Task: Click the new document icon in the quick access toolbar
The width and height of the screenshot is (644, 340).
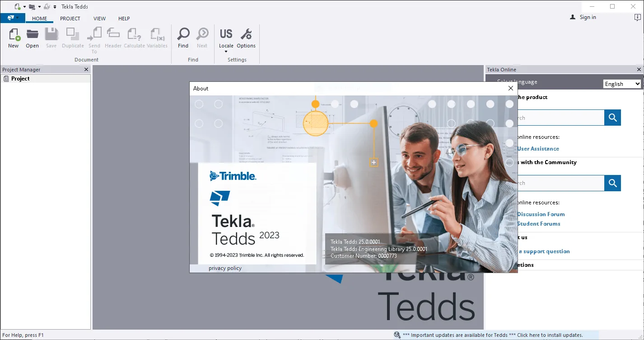Action: click(17, 7)
